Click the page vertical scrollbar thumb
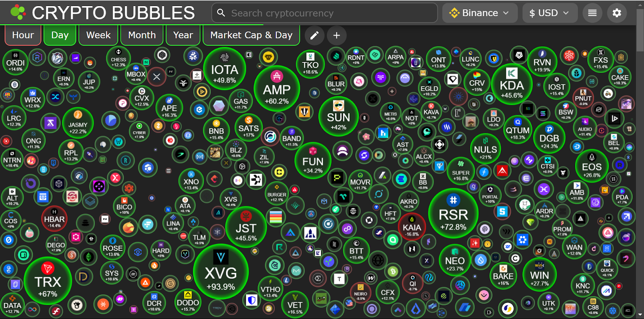This screenshot has height=319, width=644. pos(640,30)
